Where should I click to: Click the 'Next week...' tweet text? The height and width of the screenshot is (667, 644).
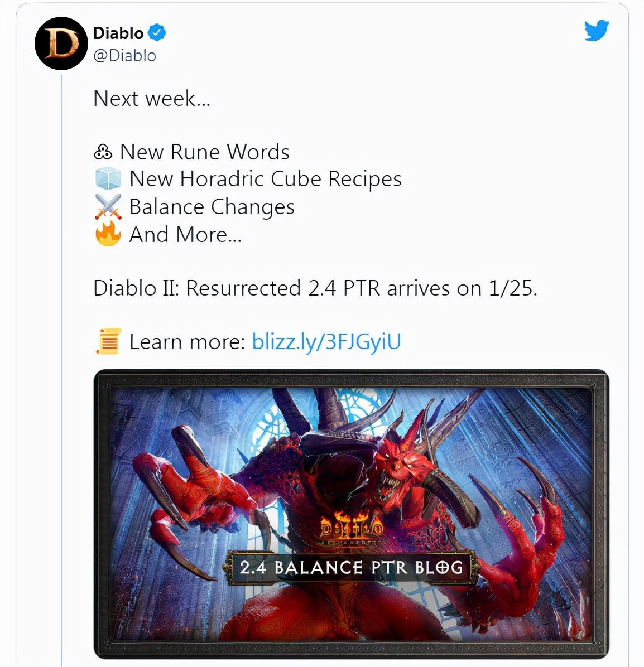(152, 99)
